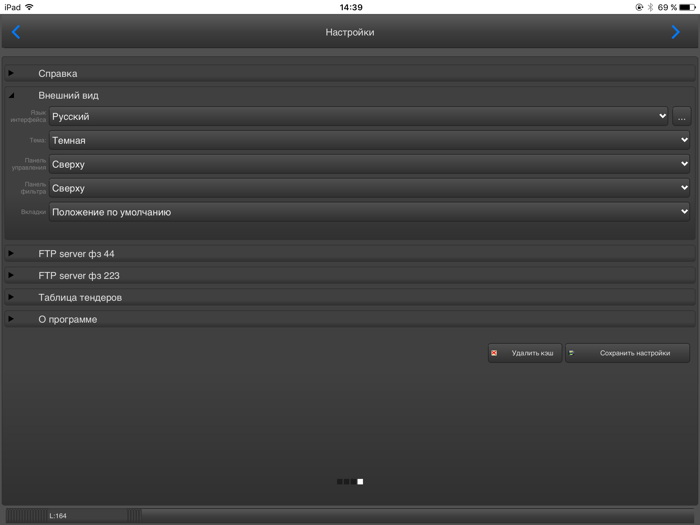Expand the О программе section
Image resolution: width=700 pixels, height=525 pixels.
click(x=350, y=319)
